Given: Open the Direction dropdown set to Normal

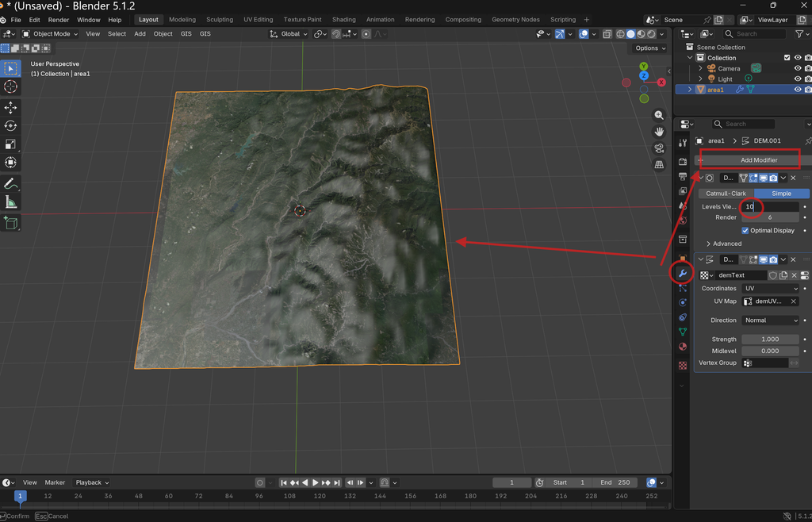Looking at the screenshot, I should (x=771, y=320).
